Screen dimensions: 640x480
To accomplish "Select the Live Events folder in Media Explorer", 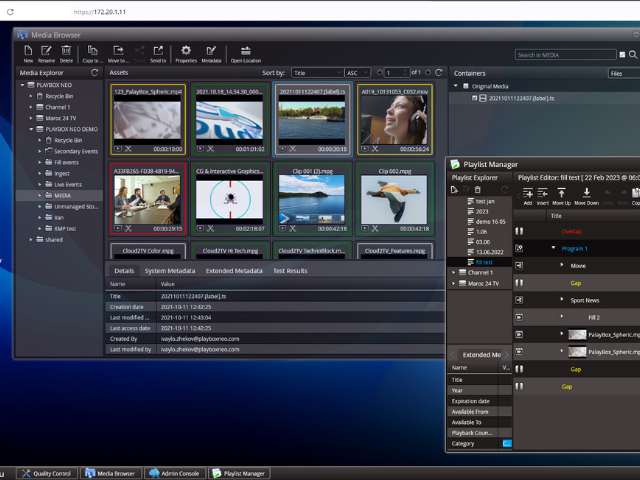I will click(64, 184).
